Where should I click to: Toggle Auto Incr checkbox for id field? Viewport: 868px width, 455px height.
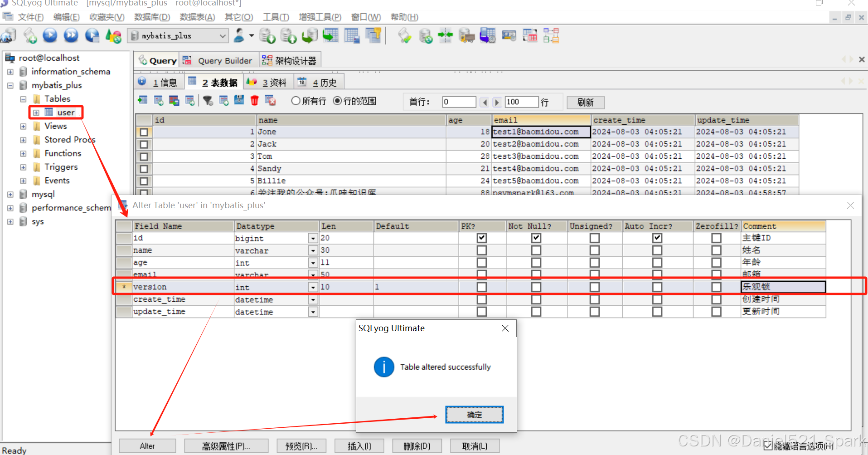tap(657, 238)
